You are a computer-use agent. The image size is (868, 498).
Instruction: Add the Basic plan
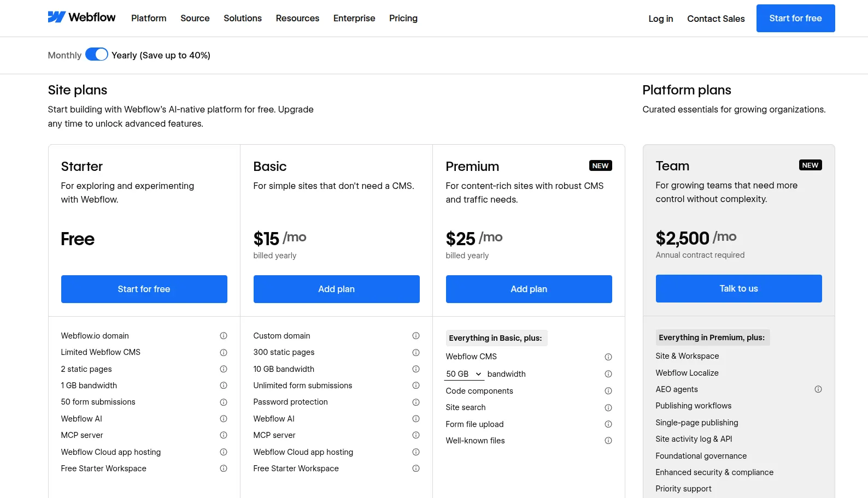click(337, 289)
